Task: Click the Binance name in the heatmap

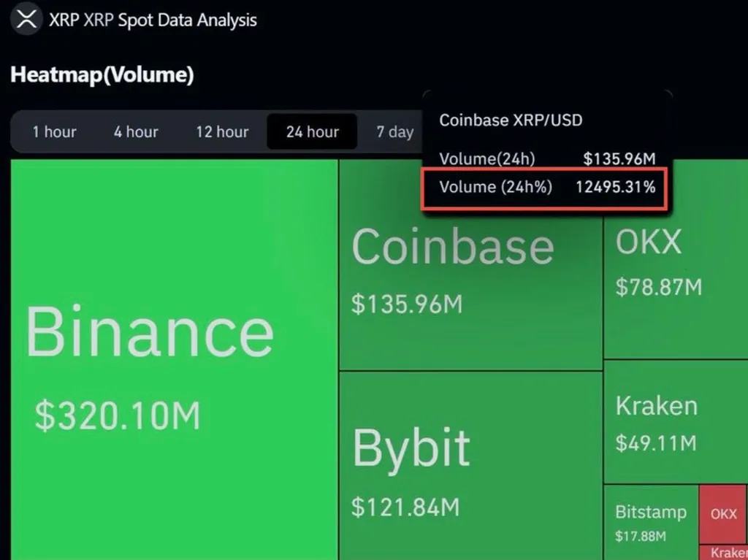Action: click(150, 332)
